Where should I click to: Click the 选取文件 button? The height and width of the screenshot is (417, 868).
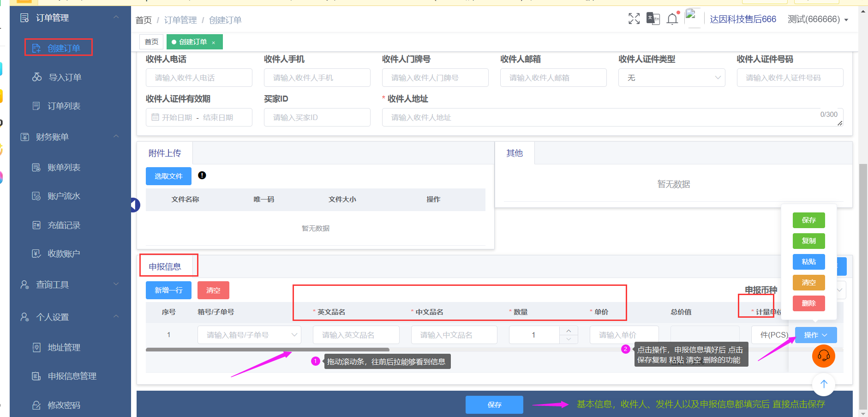(x=168, y=176)
